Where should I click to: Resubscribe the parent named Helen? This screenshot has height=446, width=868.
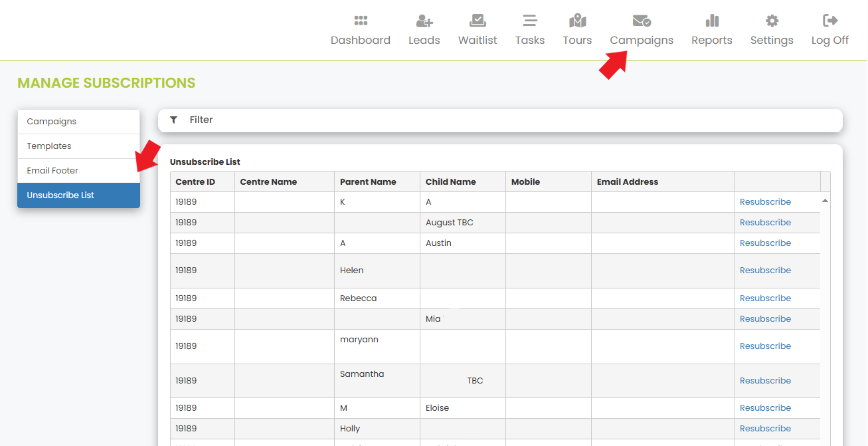click(765, 271)
